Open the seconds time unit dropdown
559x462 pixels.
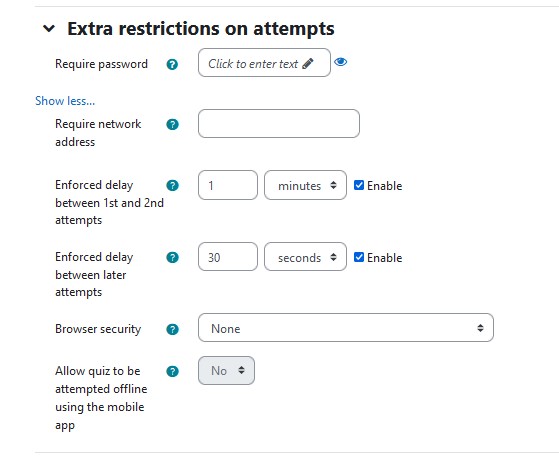[305, 257]
